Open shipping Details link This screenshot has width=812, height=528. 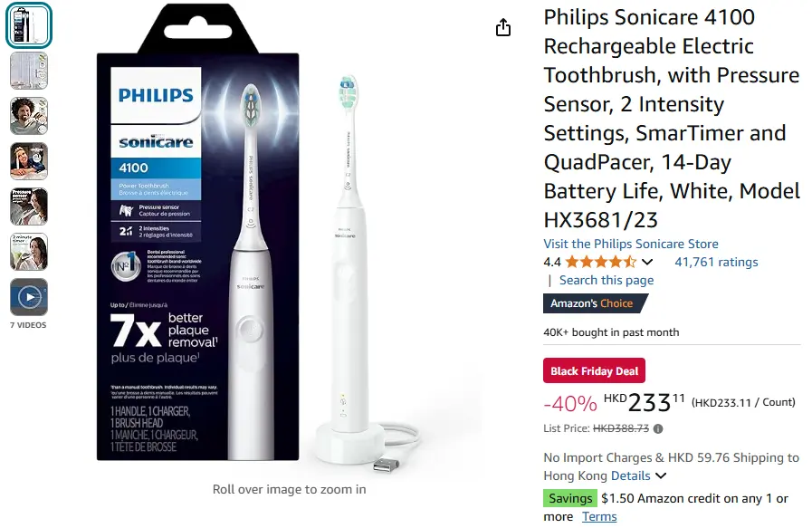(630, 475)
